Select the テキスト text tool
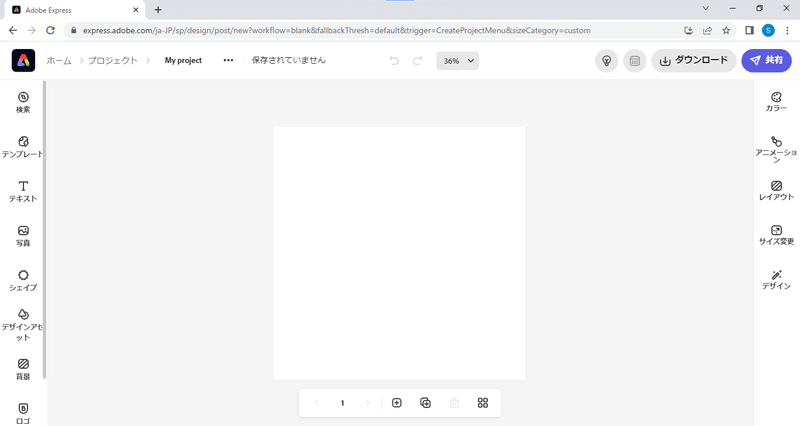 point(23,191)
